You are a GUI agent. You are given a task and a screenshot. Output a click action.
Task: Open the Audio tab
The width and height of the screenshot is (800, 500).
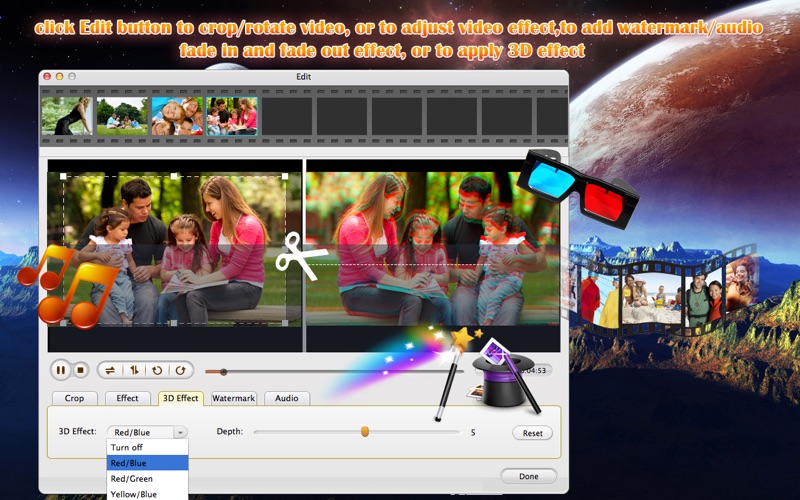point(287,398)
